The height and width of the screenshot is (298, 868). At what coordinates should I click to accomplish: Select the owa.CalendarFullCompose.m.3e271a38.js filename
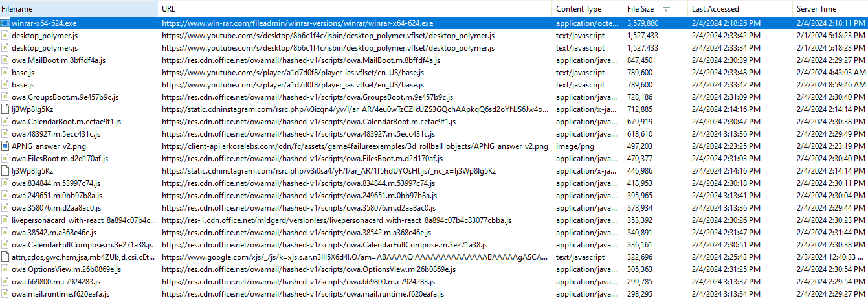pyautogui.click(x=82, y=244)
